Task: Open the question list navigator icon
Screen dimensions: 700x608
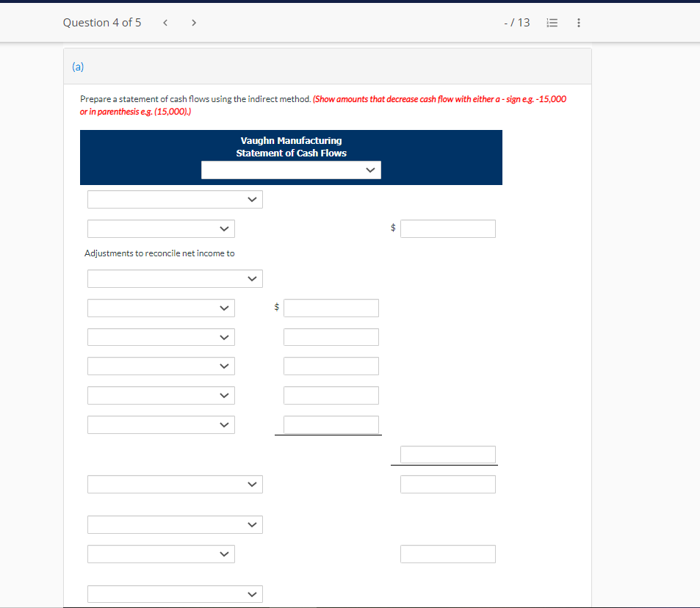Action: (x=552, y=23)
